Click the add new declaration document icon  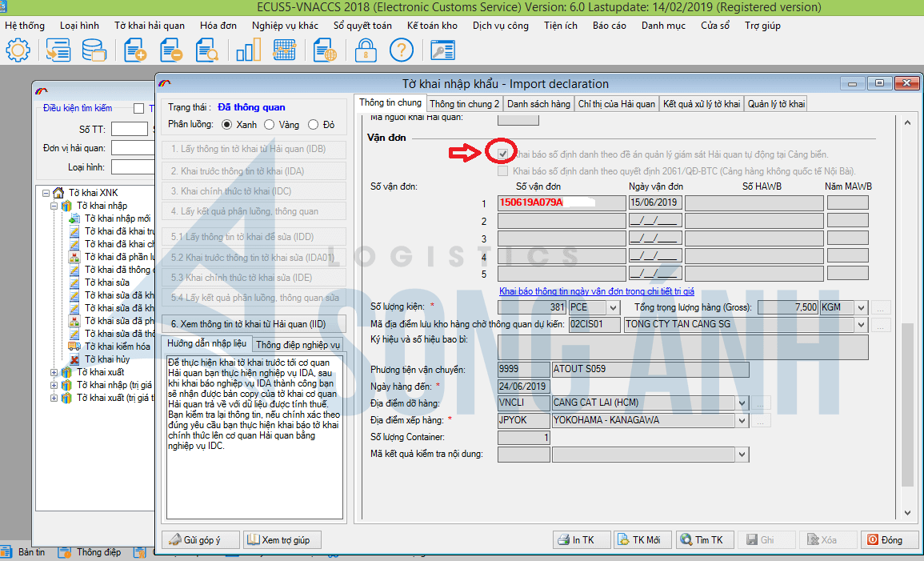[135, 51]
